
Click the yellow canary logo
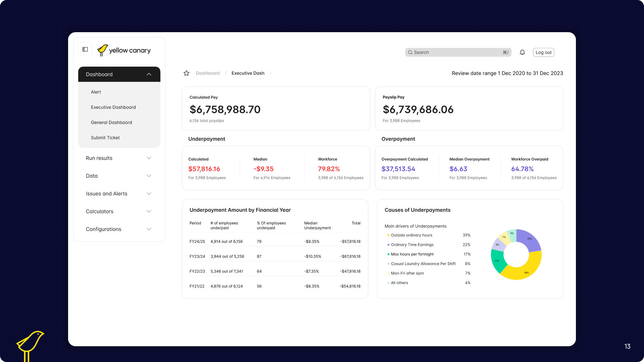point(124,50)
